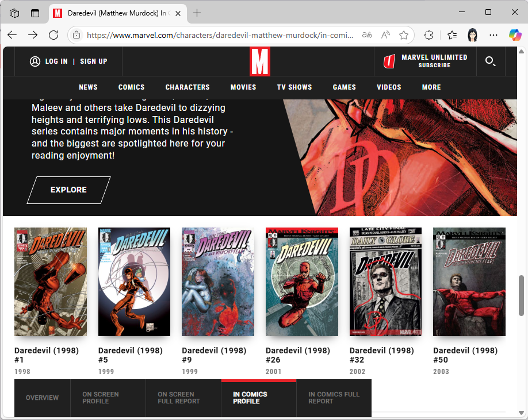Image resolution: width=528 pixels, height=420 pixels.
Task: Click the Daredevil (1998) #50 title
Action: pyautogui.click(x=465, y=355)
